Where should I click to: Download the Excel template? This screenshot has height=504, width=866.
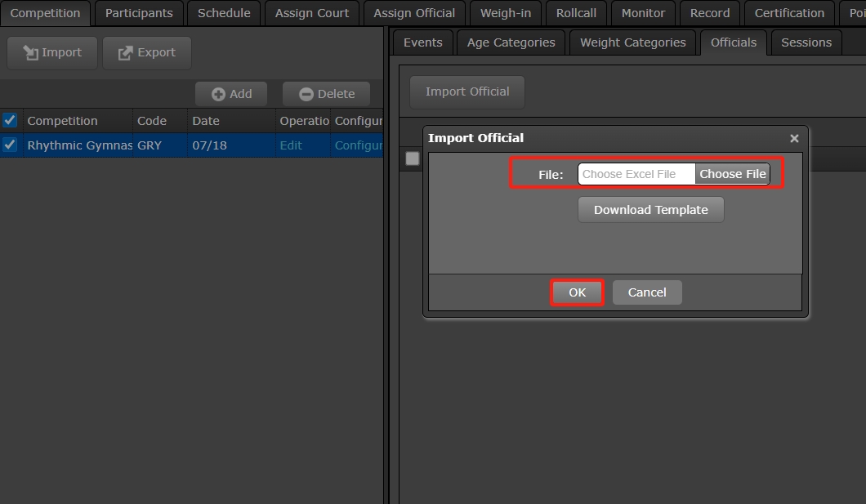coord(650,210)
